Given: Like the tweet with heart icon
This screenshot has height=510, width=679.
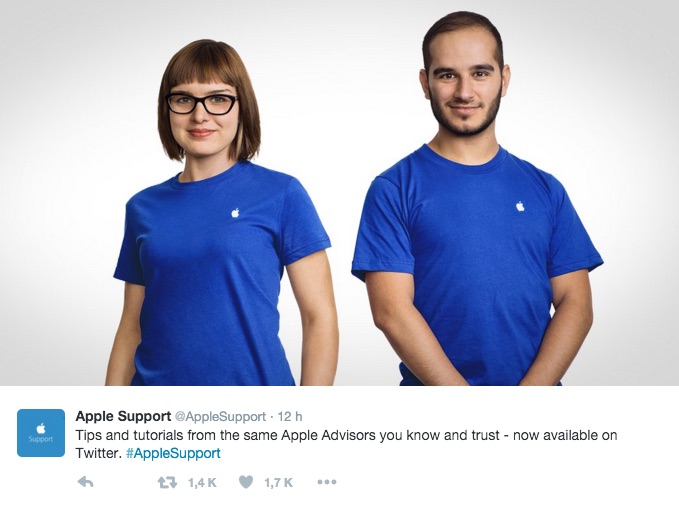Looking at the screenshot, I should point(246,482).
